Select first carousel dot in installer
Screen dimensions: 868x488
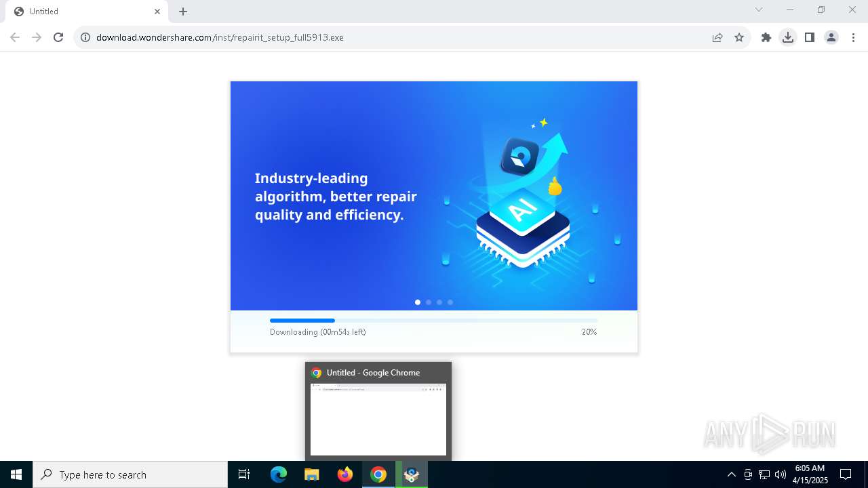pos(418,302)
